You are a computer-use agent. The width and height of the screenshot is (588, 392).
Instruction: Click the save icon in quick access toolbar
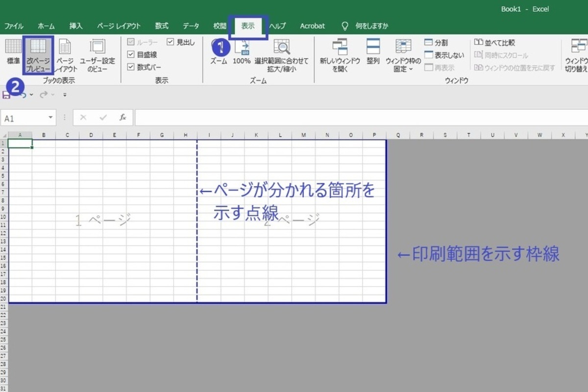(x=6, y=95)
